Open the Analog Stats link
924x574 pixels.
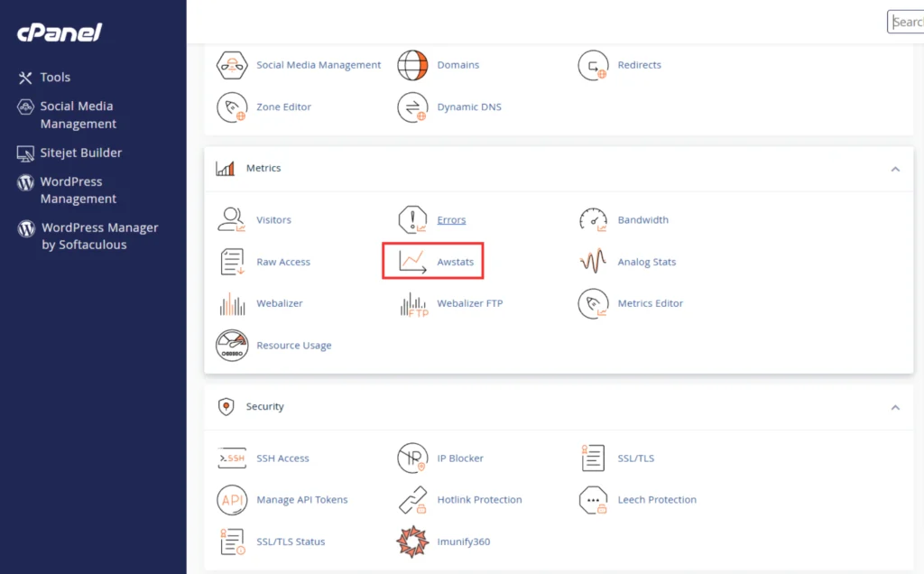tap(646, 262)
